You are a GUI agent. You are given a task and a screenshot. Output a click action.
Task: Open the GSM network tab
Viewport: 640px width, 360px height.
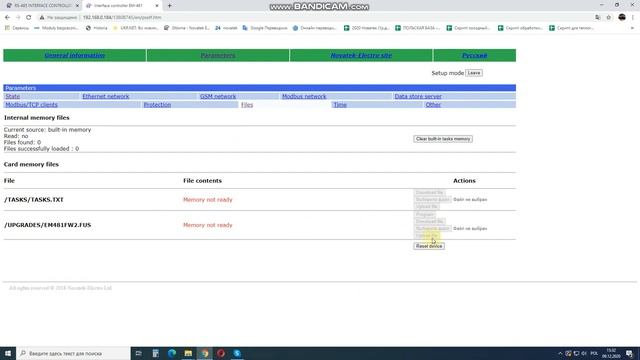coord(218,96)
